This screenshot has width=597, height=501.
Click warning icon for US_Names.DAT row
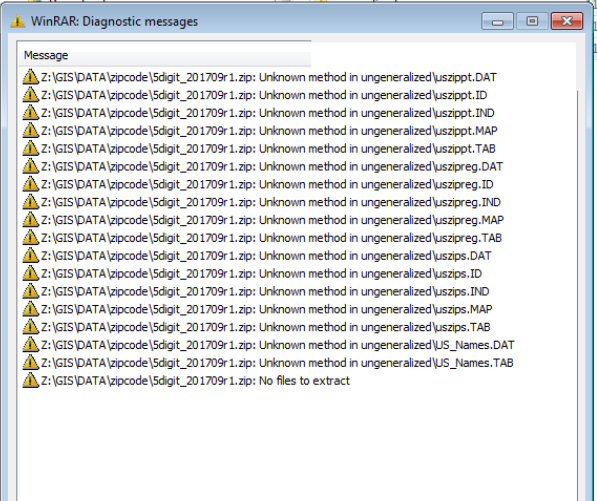(30, 345)
